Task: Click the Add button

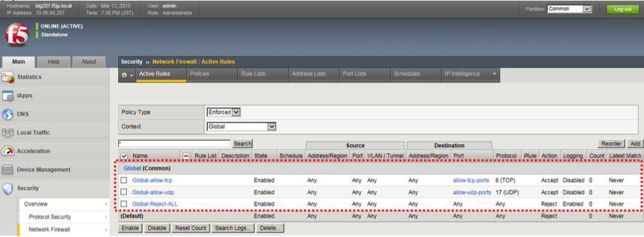Action: [x=635, y=143]
